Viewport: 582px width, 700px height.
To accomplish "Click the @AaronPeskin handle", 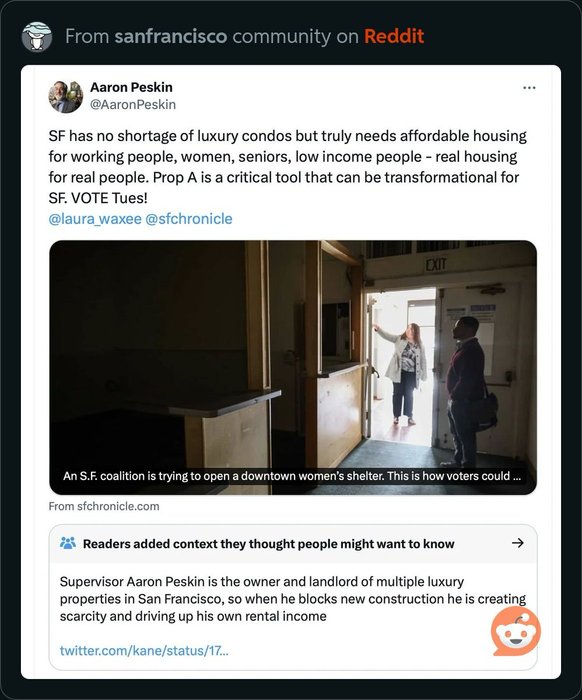I will [x=133, y=104].
